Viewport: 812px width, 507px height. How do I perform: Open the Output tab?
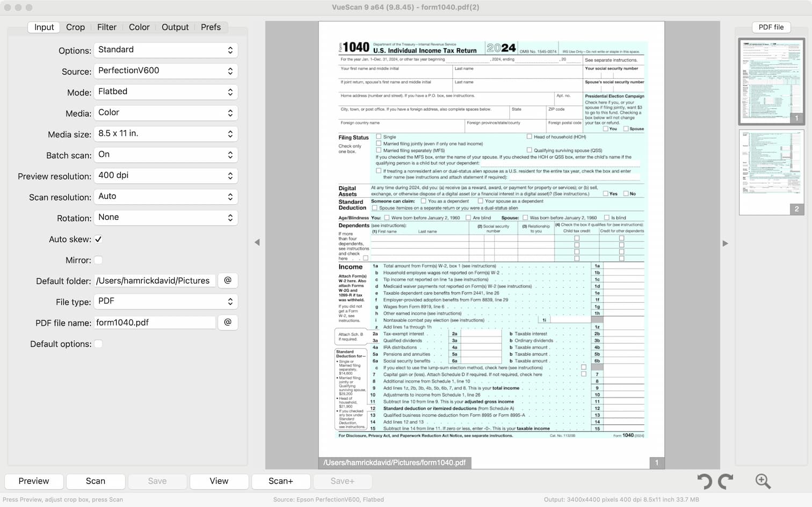click(x=175, y=27)
